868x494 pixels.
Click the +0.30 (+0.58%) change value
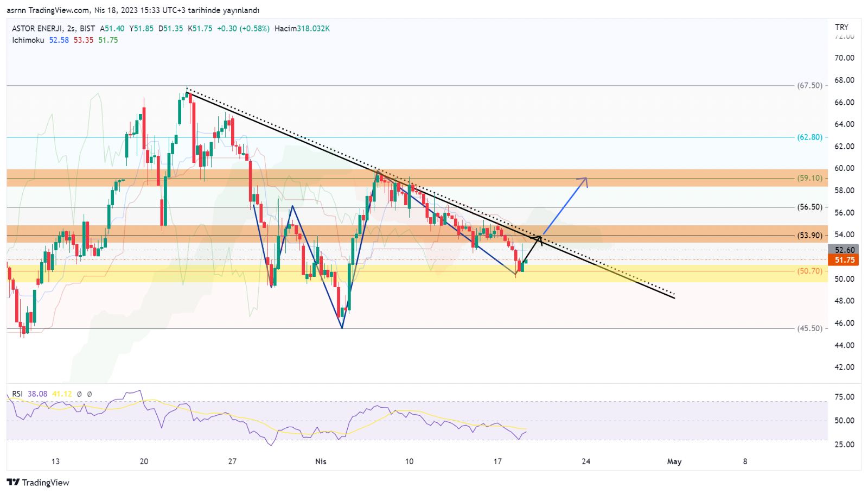(x=243, y=28)
